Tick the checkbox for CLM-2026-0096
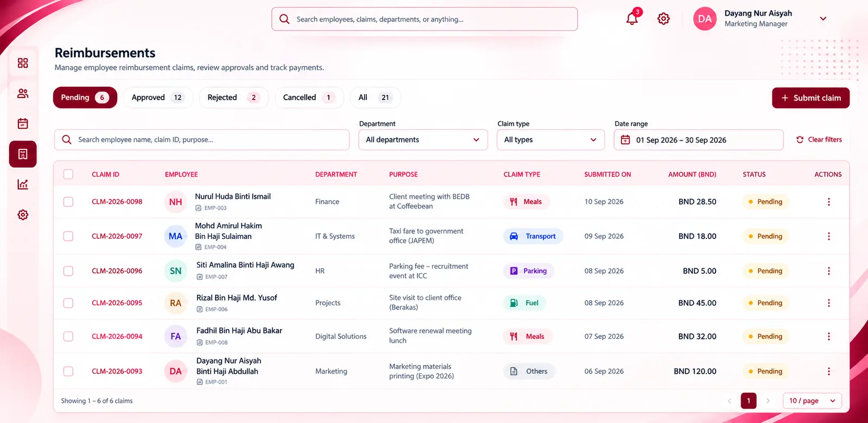This screenshot has width=868, height=423. (68, 271)
